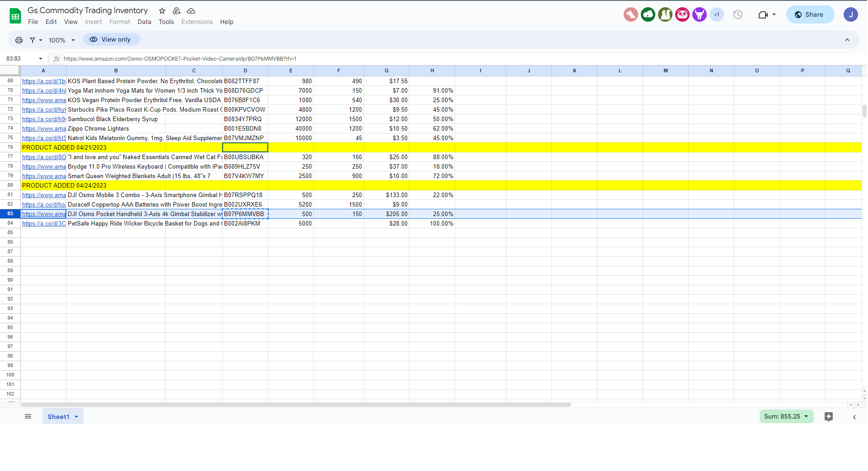Open the Help menu
868x471 pixels.
227,22
